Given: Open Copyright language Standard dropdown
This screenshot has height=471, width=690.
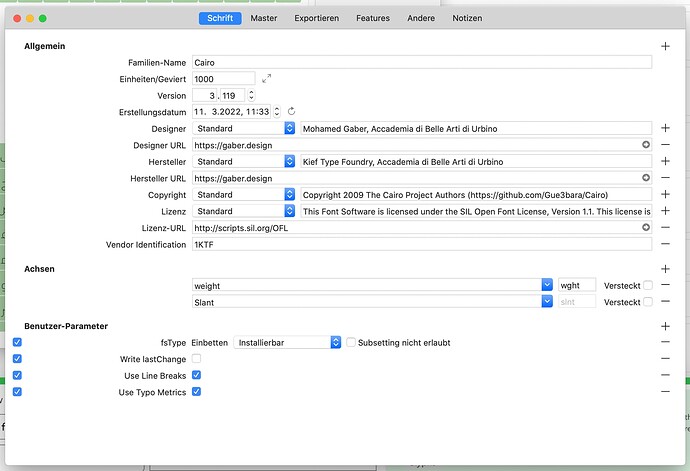Looking at the screenshot, I should pyautogui.click(x=243, y=194).
